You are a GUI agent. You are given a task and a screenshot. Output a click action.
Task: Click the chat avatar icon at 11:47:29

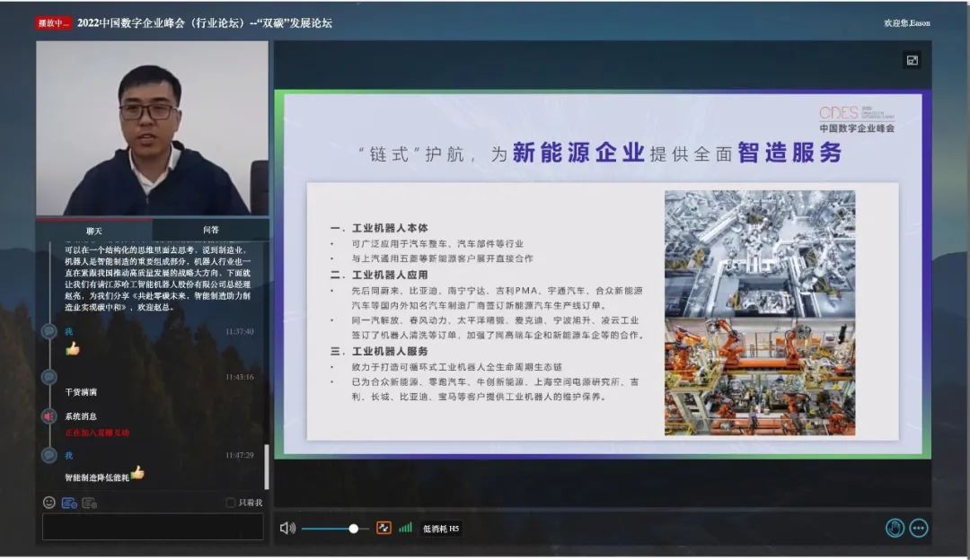48,456
